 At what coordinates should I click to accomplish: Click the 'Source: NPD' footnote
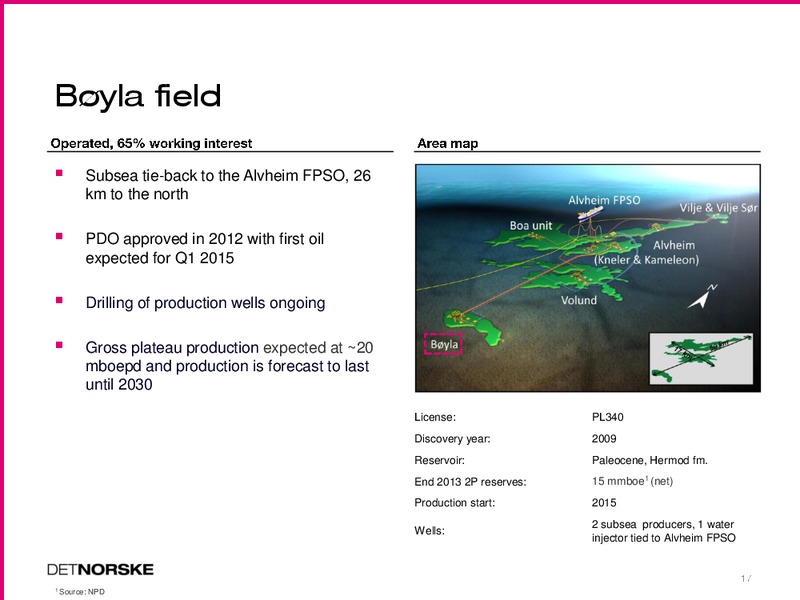[80, 592]
